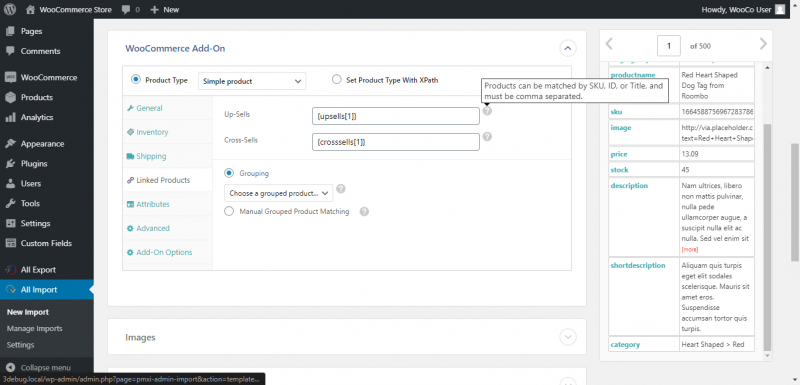
Task: Open the All Import Settings submenu link
Action: [20, 345]
